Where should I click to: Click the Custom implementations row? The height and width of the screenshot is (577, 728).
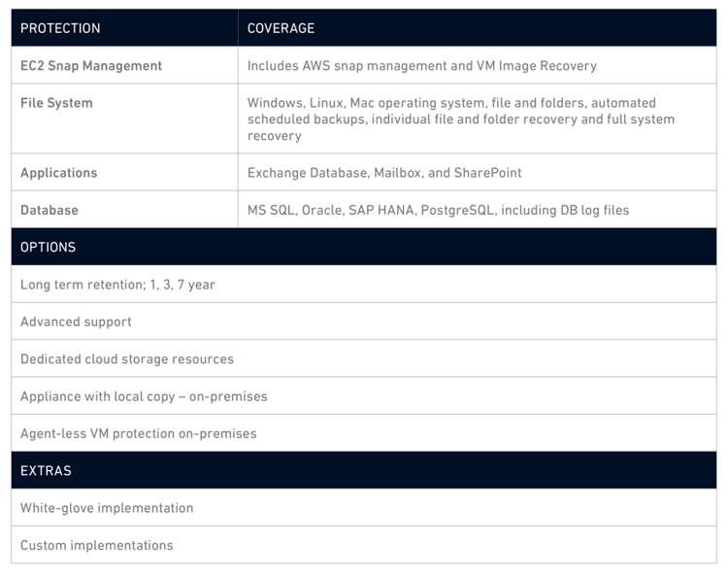click(x=97, y=545)
